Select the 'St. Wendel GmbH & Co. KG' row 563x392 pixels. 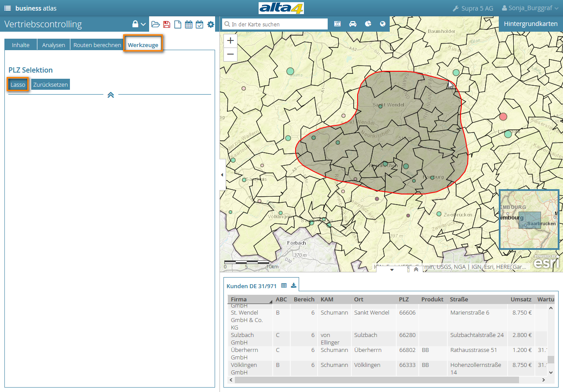[x=388, y=320]
